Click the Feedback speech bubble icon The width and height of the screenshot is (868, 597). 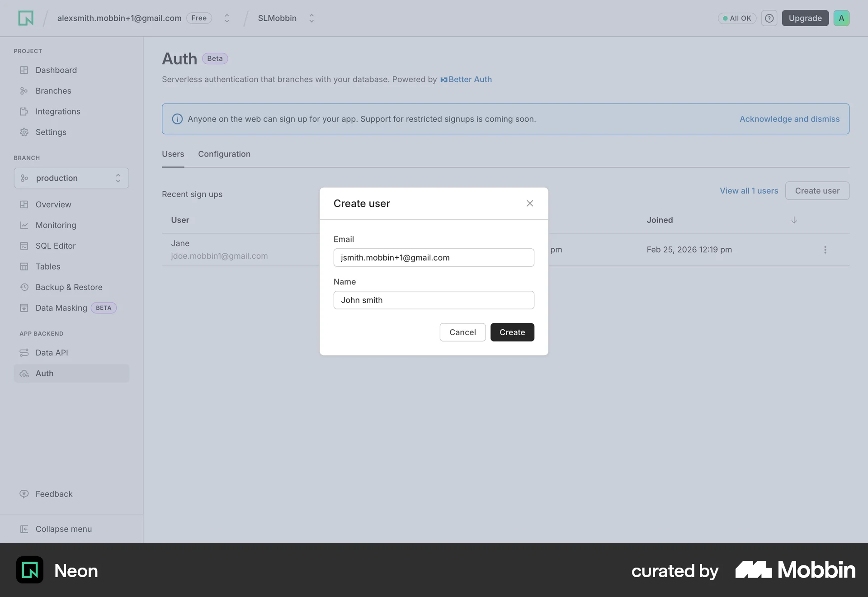24,494
